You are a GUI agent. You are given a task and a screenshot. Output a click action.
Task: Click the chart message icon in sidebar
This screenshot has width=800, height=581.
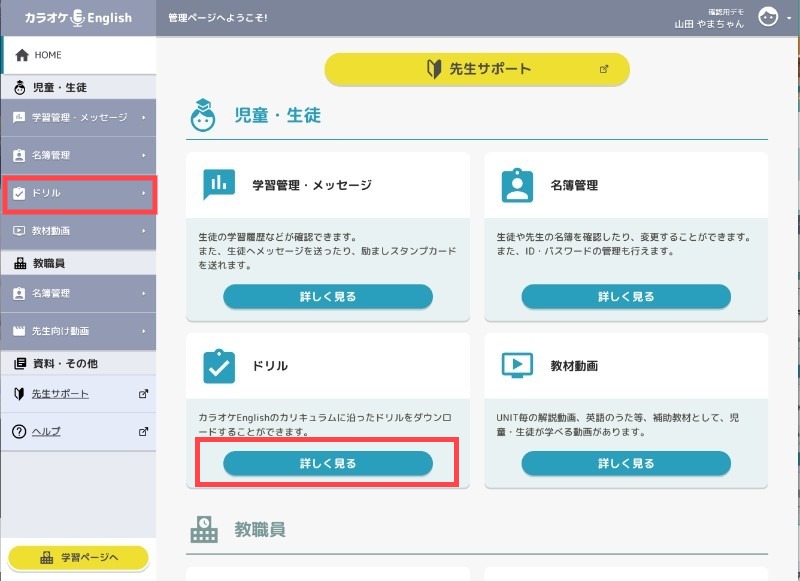pyautogui.click(x=19, y=118)
